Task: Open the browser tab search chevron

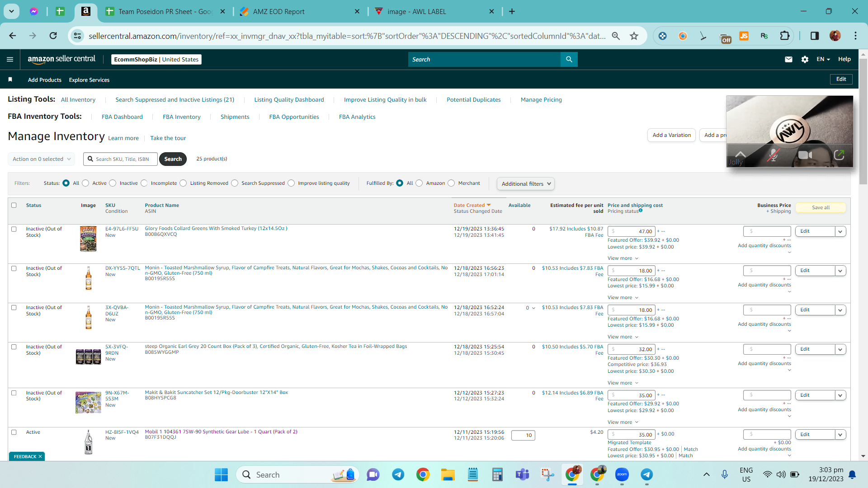Action: coord(11,11)
